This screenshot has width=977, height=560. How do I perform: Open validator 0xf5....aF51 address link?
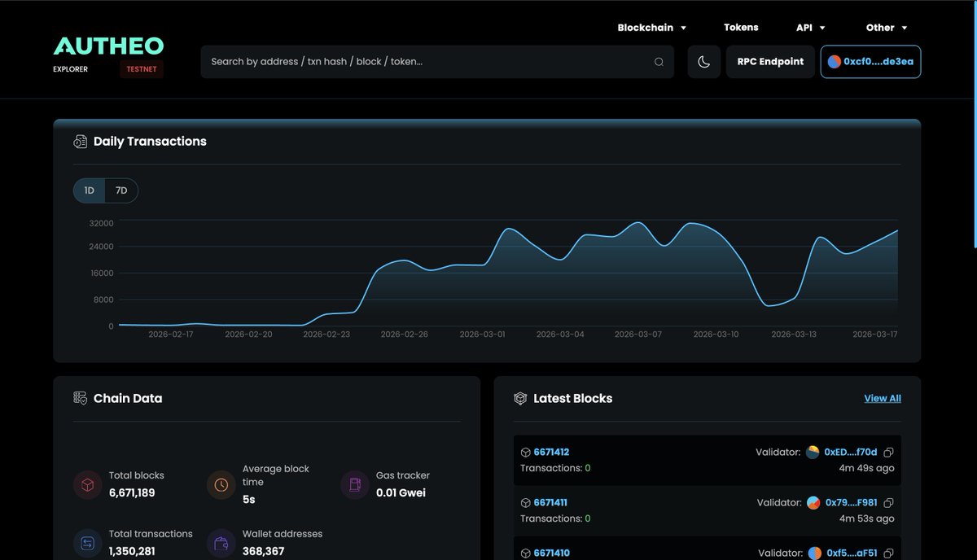[x=852, y=553]
